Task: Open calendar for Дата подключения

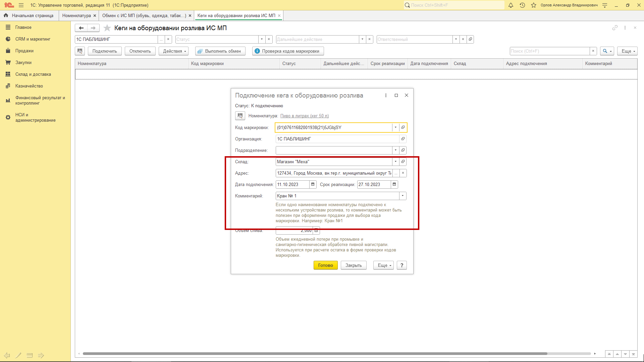Action: point(313,184)
